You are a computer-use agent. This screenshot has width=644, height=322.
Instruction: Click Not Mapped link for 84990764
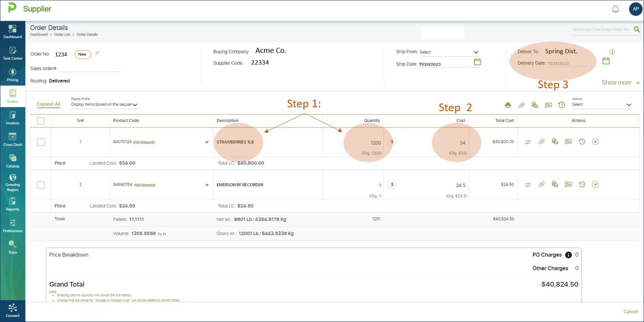[145, 185]
